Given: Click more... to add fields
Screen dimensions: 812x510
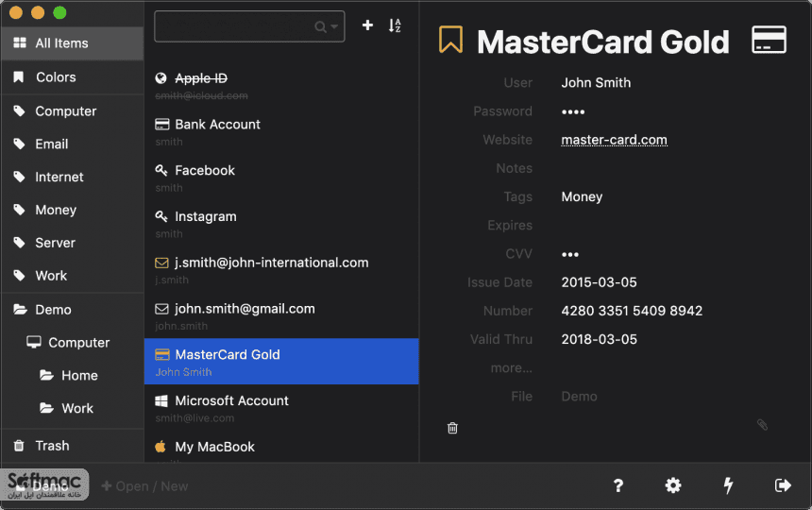Looking at the screenshot, I should [511, 368].
